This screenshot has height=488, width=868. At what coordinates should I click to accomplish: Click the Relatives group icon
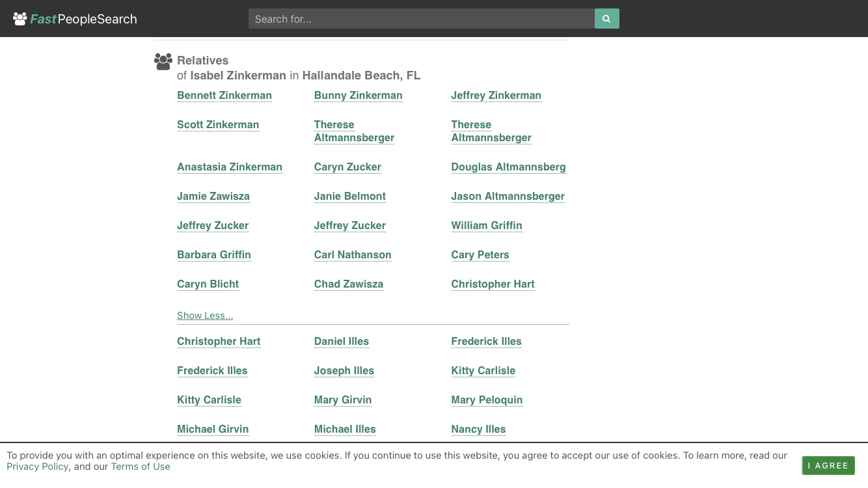point(163,62)
